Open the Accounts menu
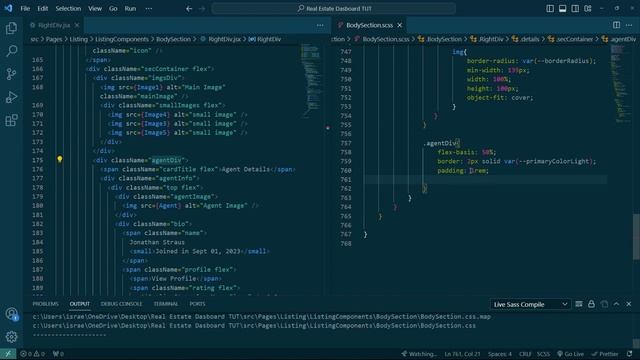 pos(11,314)
